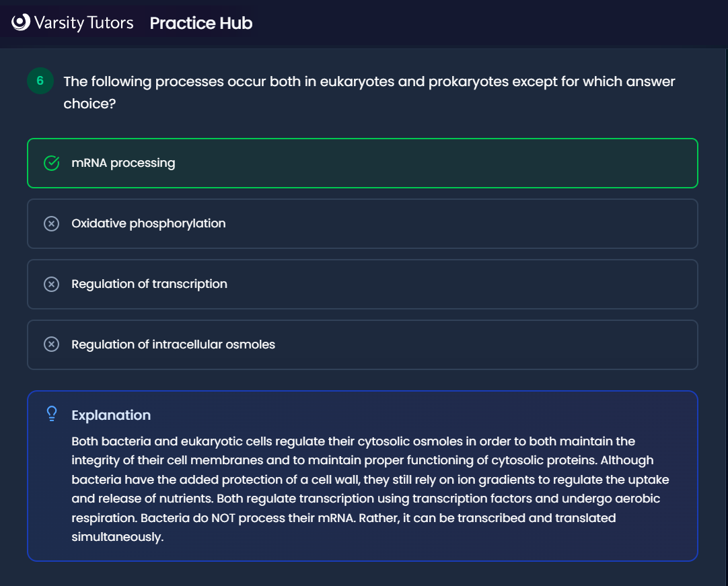
Task: Click the X icon beside Regulation of transcription
Action: click(51, 284)
